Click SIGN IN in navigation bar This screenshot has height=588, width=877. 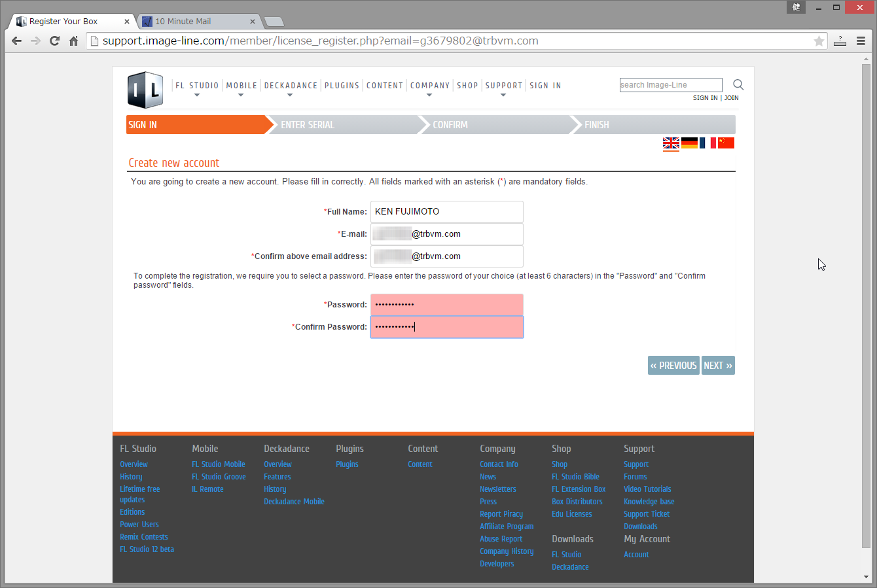pyautogui.click(x=545, y=86)
